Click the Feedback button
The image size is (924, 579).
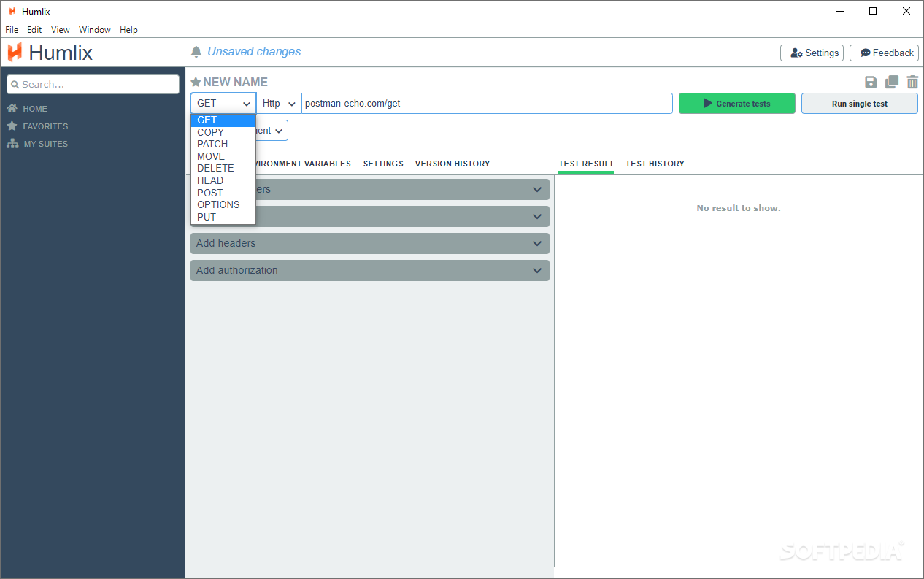[x=885, y=53]
